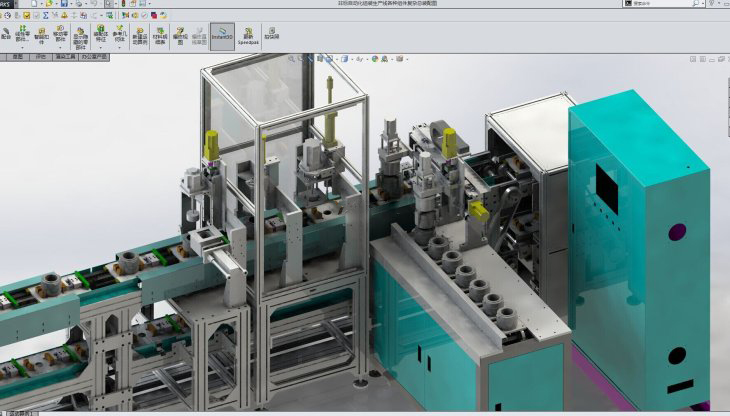Viewport: 730px width, 416px height.
Task: Switch to the Evaluate (评估) tab
Action: 42,58
